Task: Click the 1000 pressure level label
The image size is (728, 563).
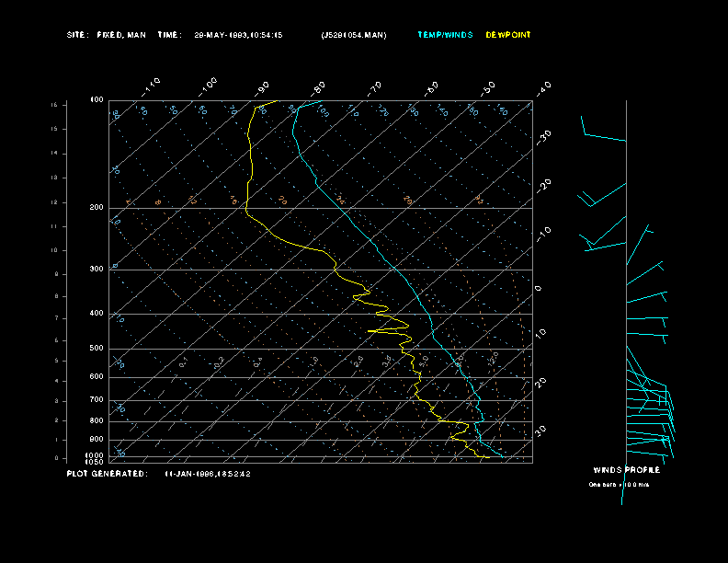Action: tap(95, 455)
